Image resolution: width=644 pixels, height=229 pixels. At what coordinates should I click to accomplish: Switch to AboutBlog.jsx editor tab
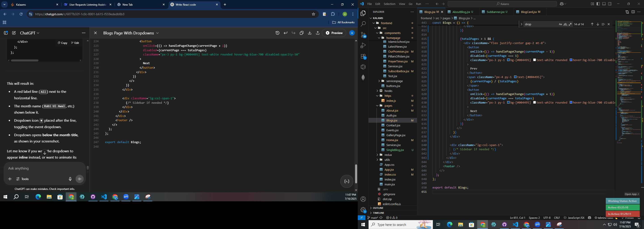point(462,12)
